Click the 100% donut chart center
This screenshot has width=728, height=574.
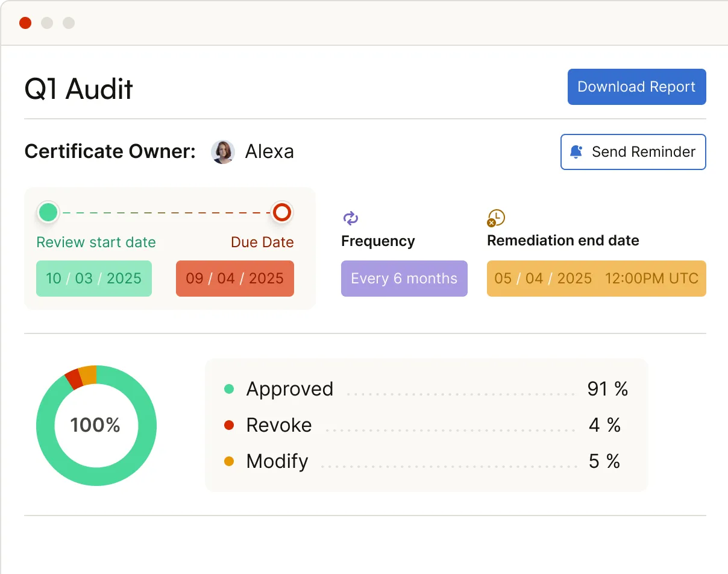(x=96, y=426)
